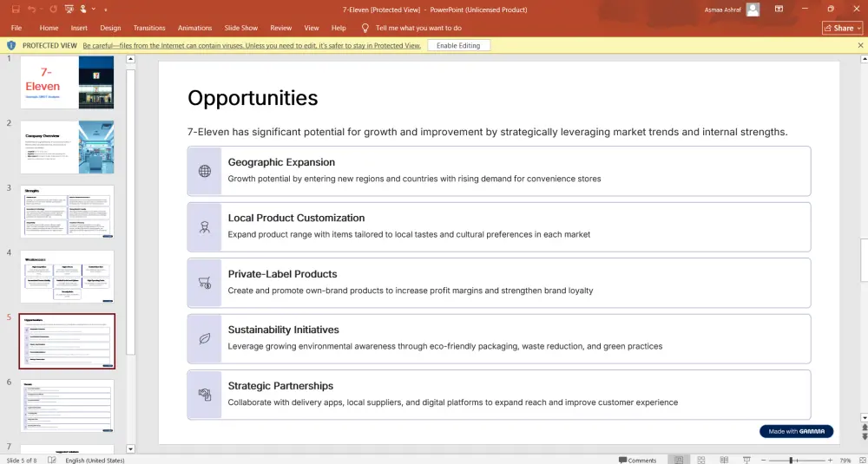Select slide 6 Threats thumbnail

tap(67, 406)
